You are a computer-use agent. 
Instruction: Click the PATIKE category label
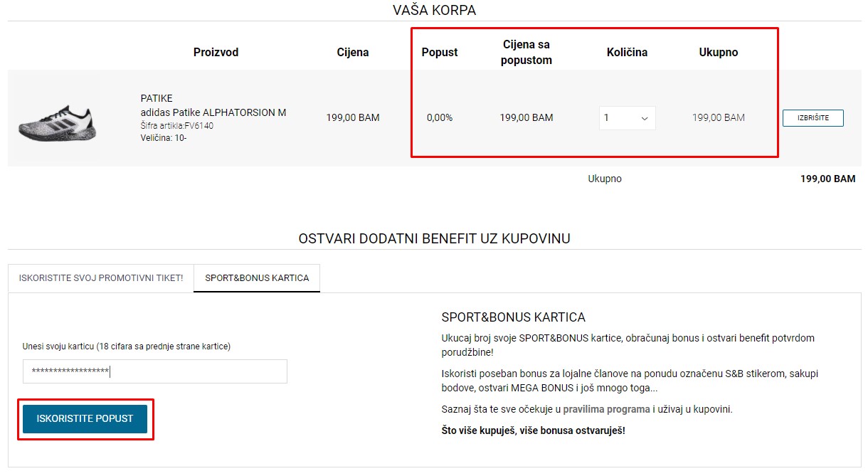157,98
